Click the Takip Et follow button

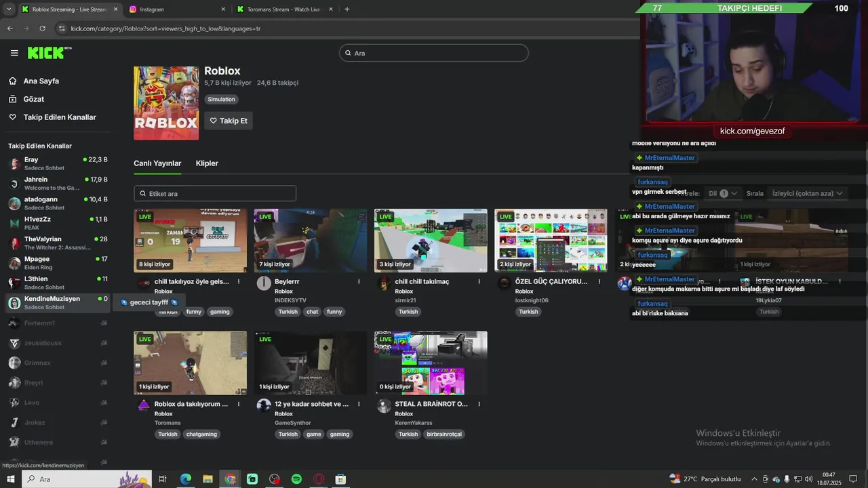coord(229,121)
